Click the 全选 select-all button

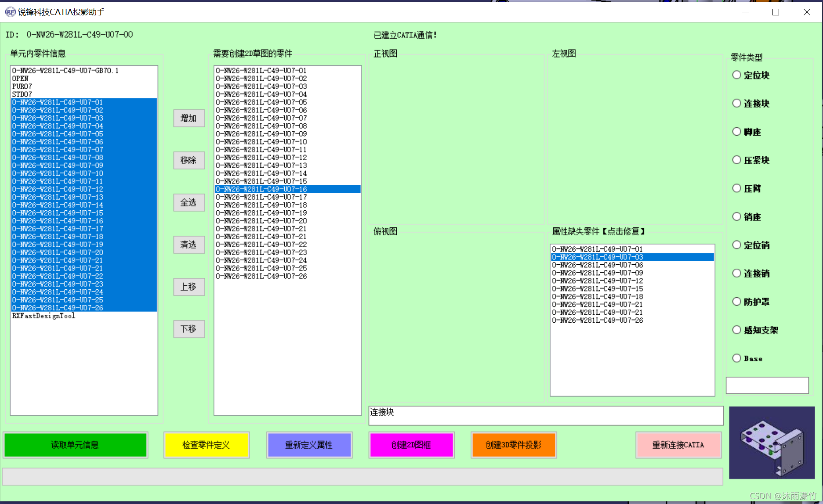pos(189,202)
